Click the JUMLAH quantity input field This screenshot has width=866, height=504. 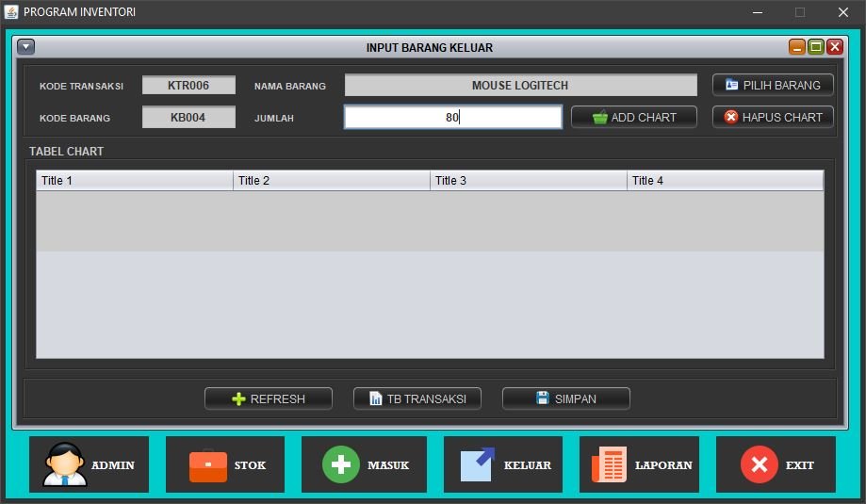tap(452, 118)
